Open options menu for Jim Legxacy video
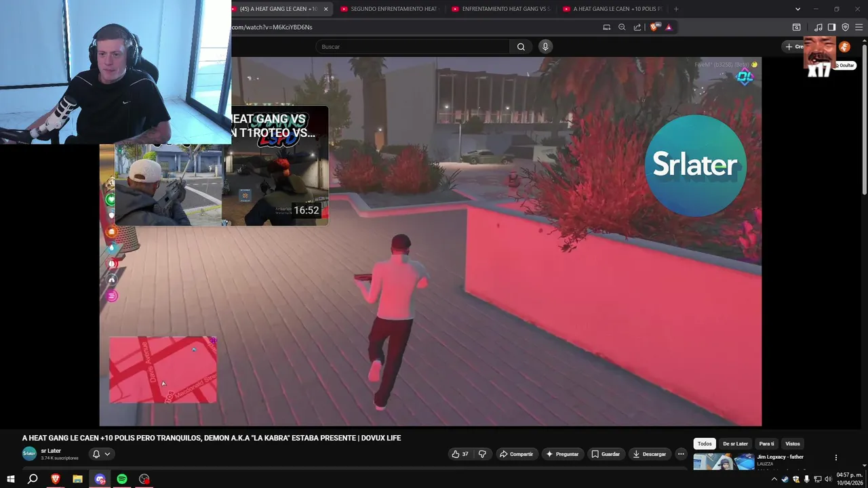 [836, 457]
